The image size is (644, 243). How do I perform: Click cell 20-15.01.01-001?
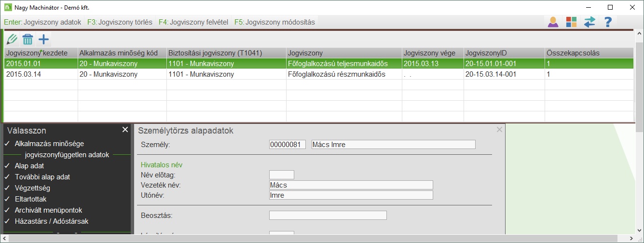[504, 64]
